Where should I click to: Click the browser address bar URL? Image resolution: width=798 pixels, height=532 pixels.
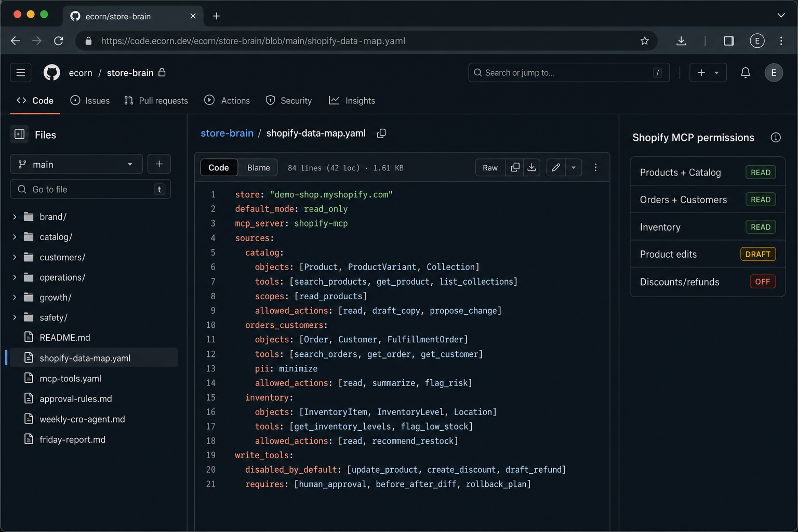point(253,41)
